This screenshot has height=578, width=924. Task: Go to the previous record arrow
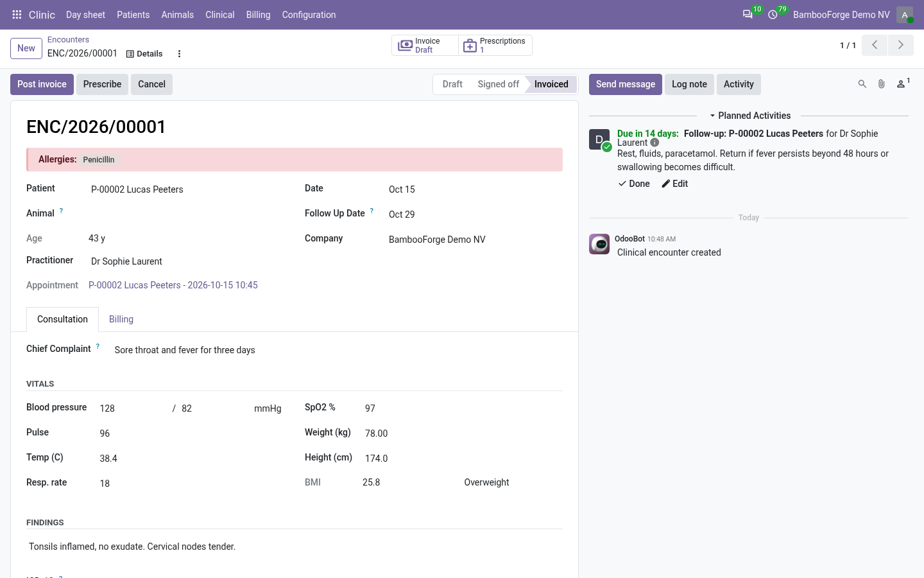tap(875, 45)
